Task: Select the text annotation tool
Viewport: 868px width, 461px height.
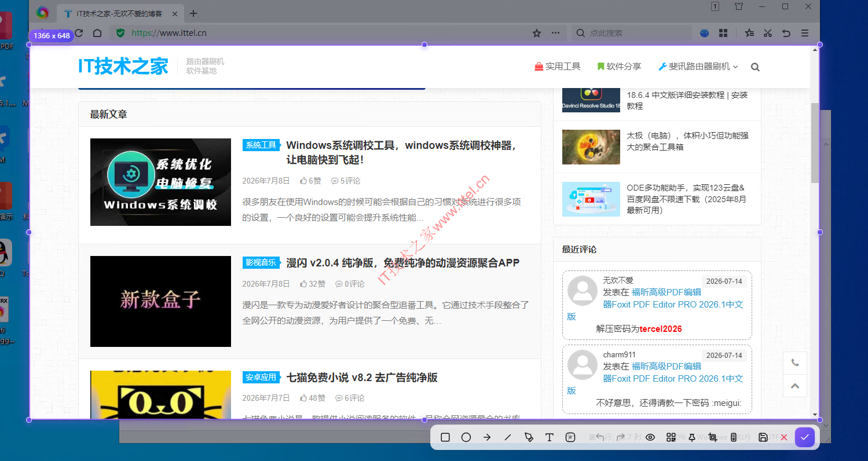Action: (550, 437)
